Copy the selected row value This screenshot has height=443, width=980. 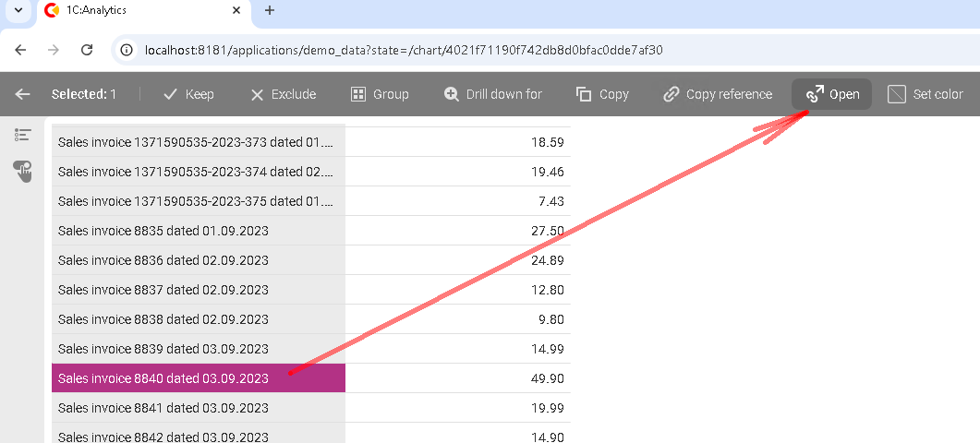point(602,94)
